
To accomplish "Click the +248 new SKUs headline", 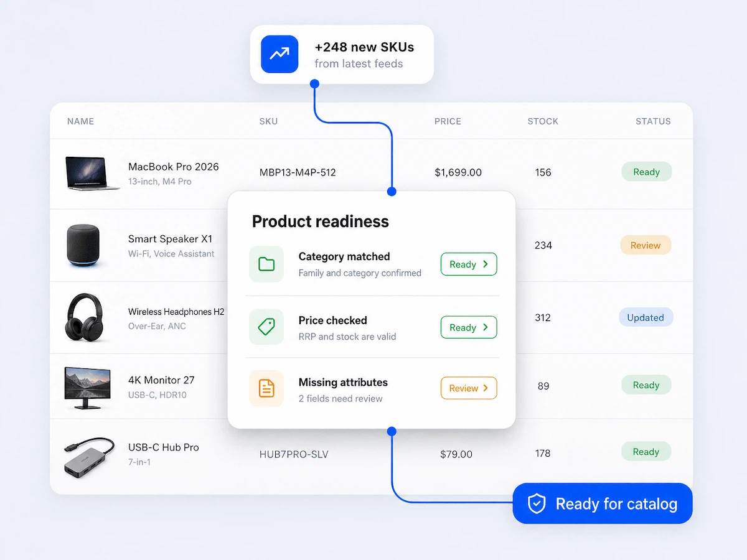I will pos(364,47).
